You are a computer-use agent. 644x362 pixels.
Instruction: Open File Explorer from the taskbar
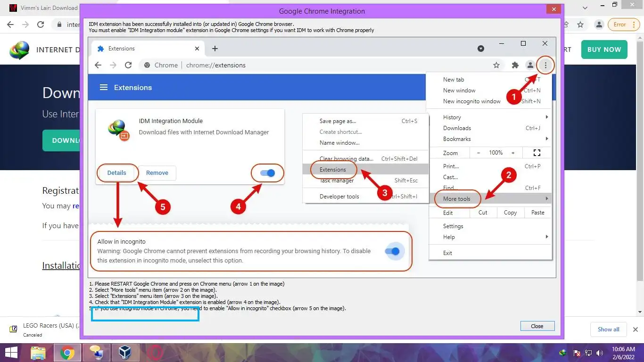38,353
